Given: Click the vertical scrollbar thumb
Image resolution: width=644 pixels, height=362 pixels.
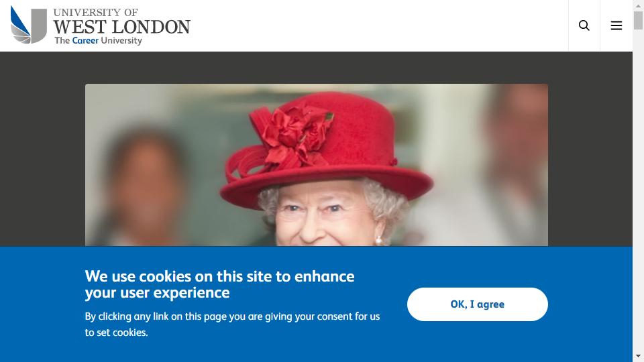Looking at the screenshot, I should pos(638,21).
